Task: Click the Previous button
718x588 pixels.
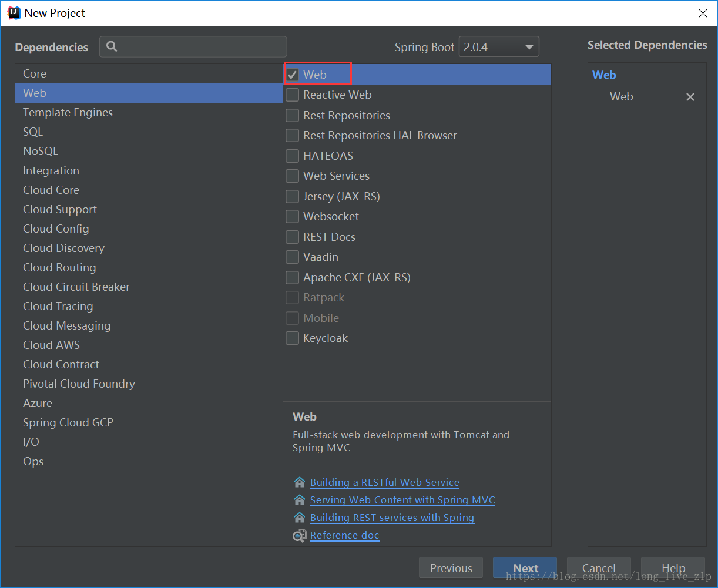Action: pyautogui.click(x=451, y=568)
